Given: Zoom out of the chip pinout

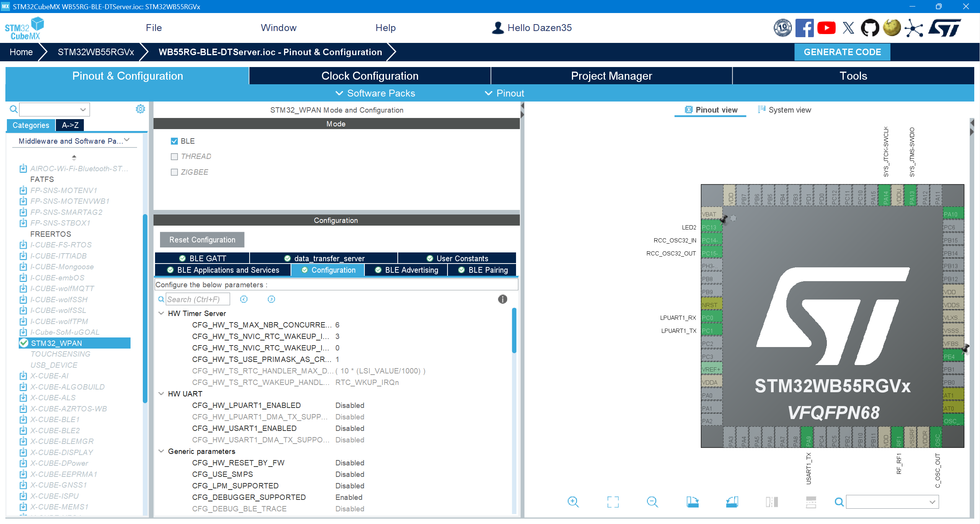Looking at the screenshot, I should pyautogui.click(x=652, y=502).
